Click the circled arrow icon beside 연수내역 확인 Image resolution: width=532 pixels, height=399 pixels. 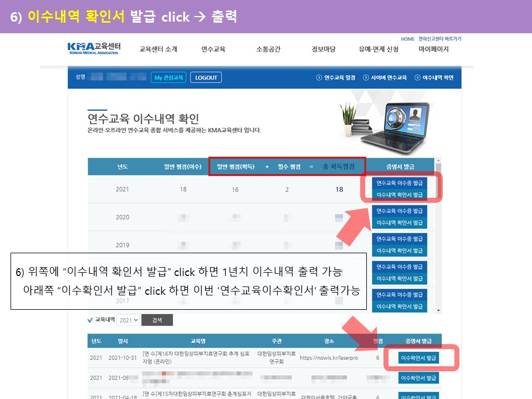point(418,78)
